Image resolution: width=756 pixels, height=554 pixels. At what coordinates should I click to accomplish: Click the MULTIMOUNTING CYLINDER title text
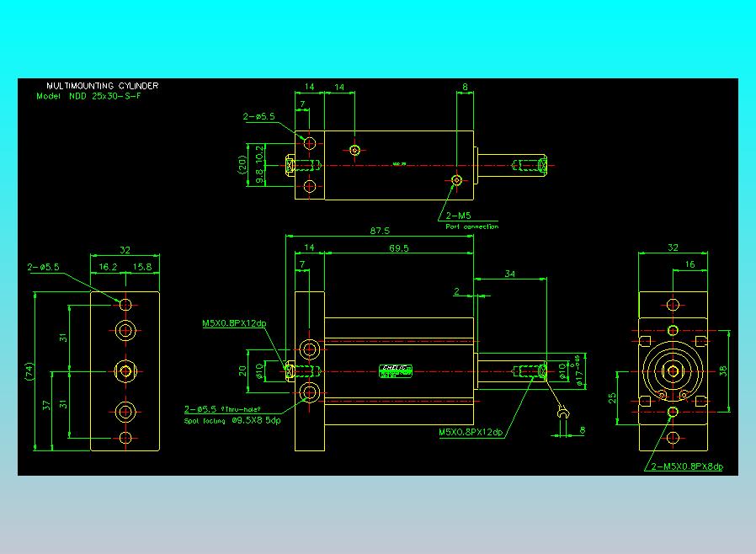[102, 85]
